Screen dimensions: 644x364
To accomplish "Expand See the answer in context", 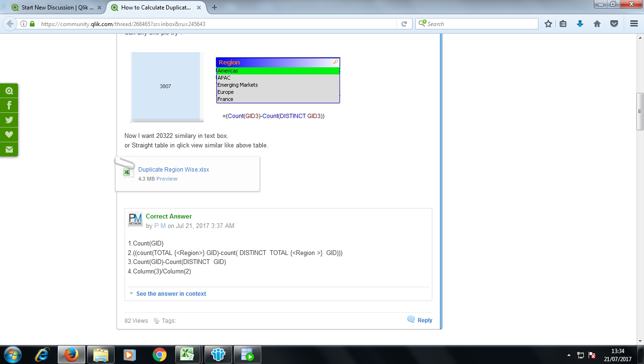I will pos(171,294).
